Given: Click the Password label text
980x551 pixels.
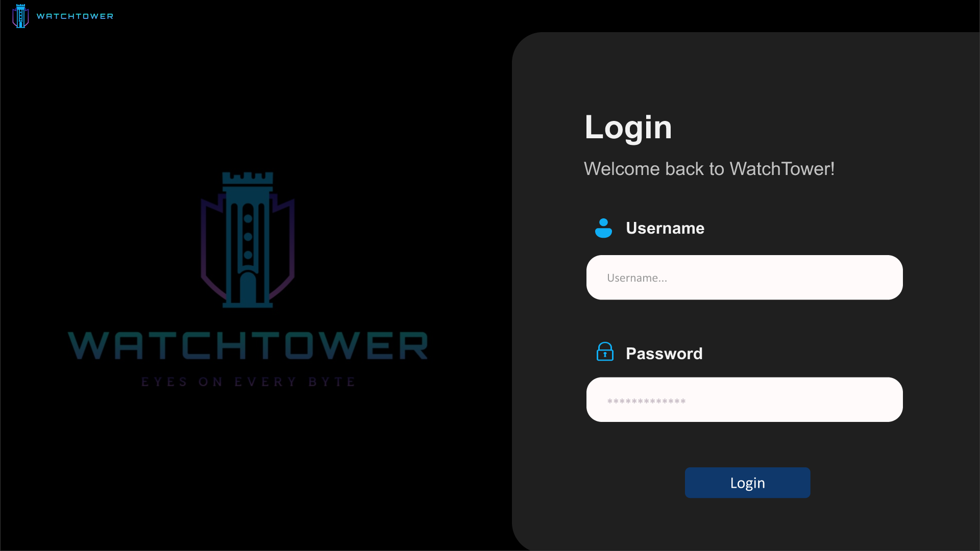Looking at the screenshot, I should (664, 354).
